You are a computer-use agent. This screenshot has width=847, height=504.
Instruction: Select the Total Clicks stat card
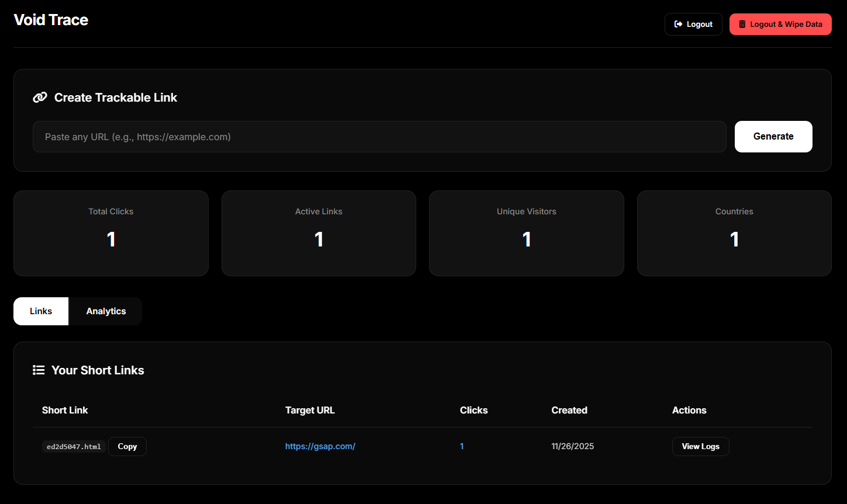[x=110, y=233]
